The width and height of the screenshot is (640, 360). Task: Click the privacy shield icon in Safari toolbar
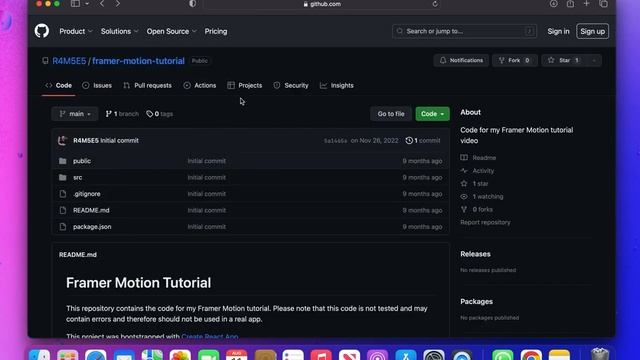coord(193,4)
